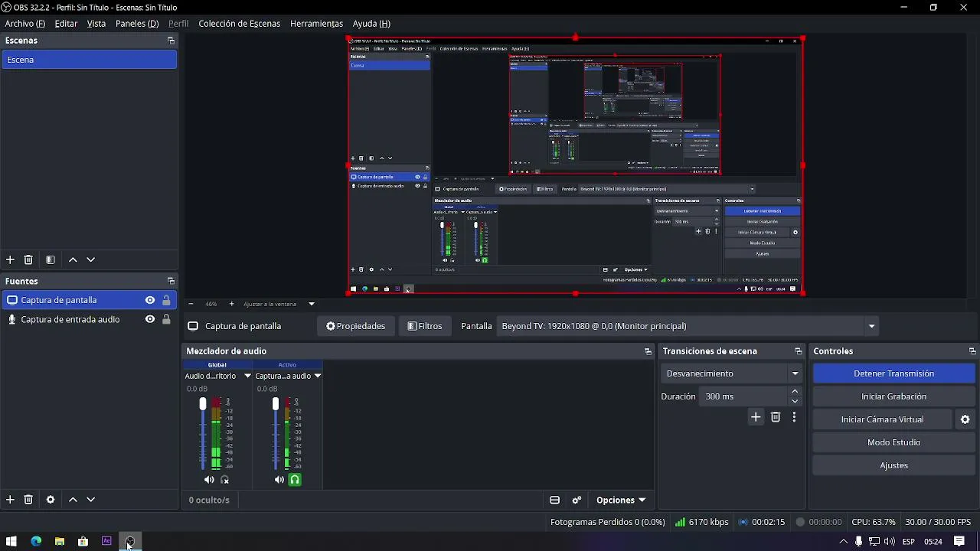Image resolution: width=980 pixels, height=551 pixels.
Task: Open the Ayuda menu
Action: point(371,24)
